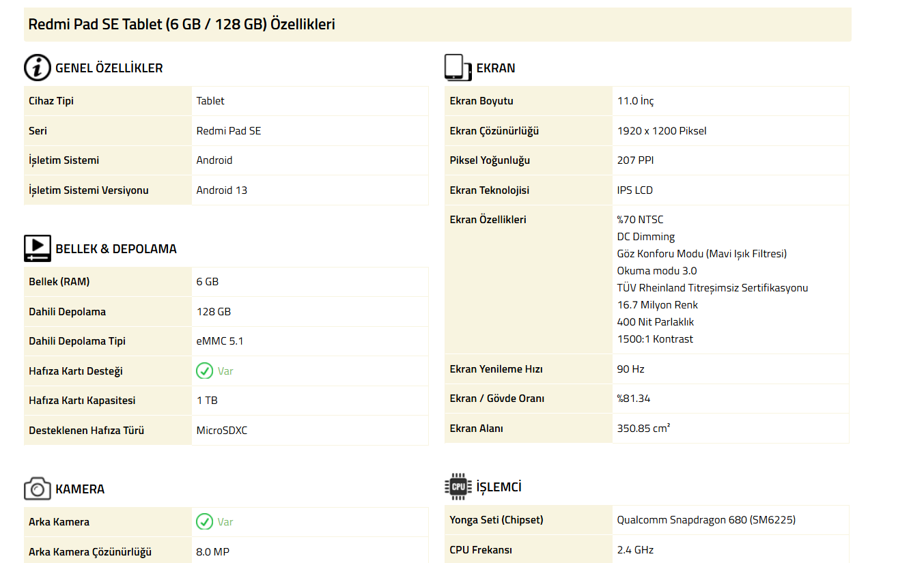Click the Desteklenen Hafıza Türü label
The height and width of the screenshot is (563, 924).
(87, 431)
